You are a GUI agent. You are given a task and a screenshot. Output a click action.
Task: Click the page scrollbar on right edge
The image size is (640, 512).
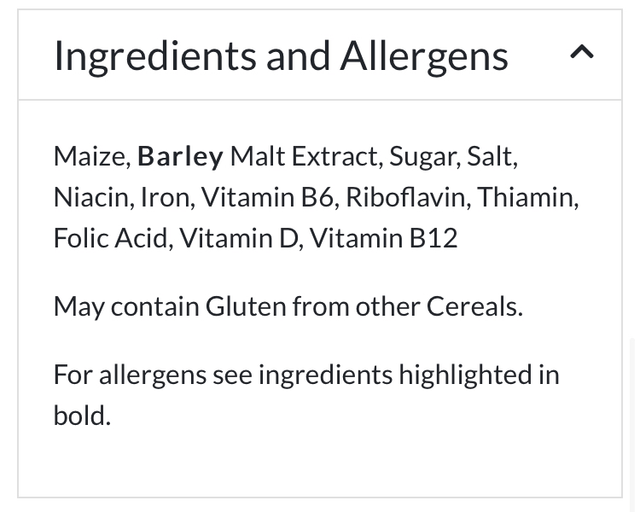(x=634, y=420)
